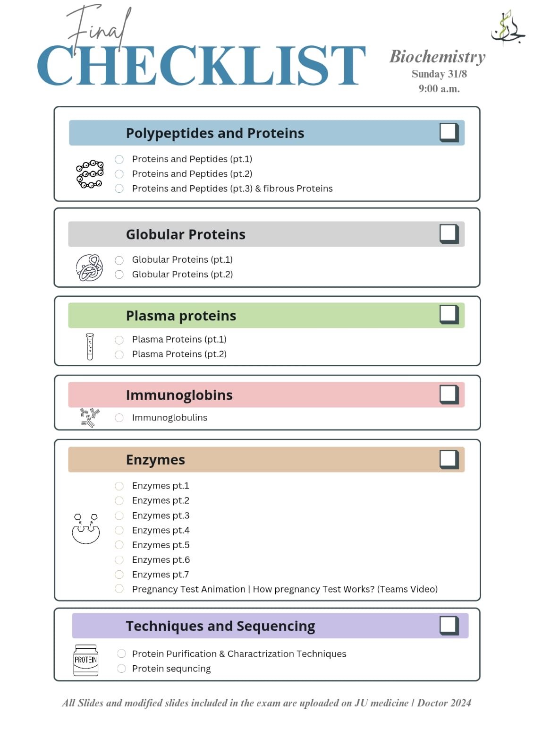Click the antibodies immunoglobulin icon
The width and height of the screenshot is (534, 756).
[90, 418]
